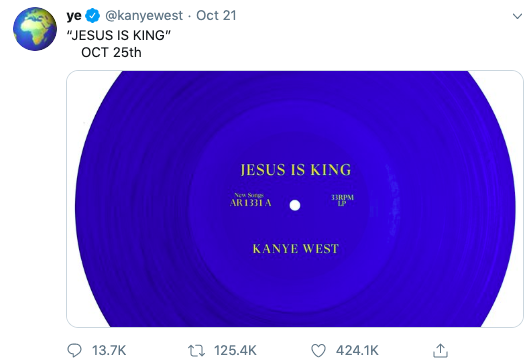View the 125.4K retweets count
This screenshot has width=532, height=360.
tap(235, 350)
